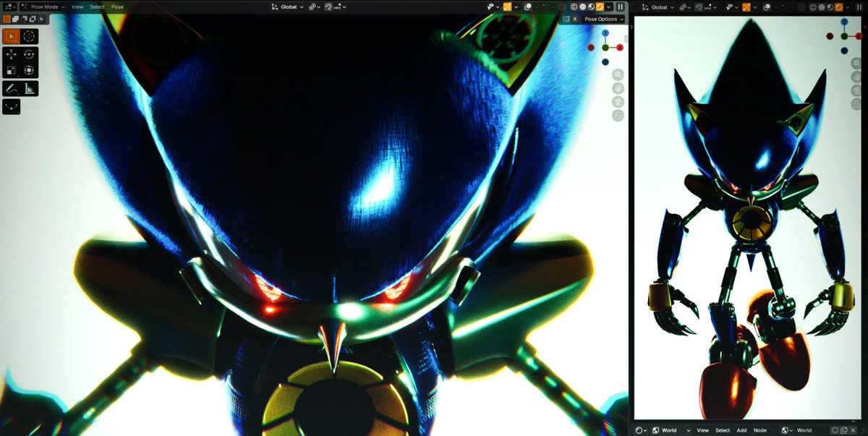Open World shader type dropdown
Screen dimensions: 868x436
[671, 430]
